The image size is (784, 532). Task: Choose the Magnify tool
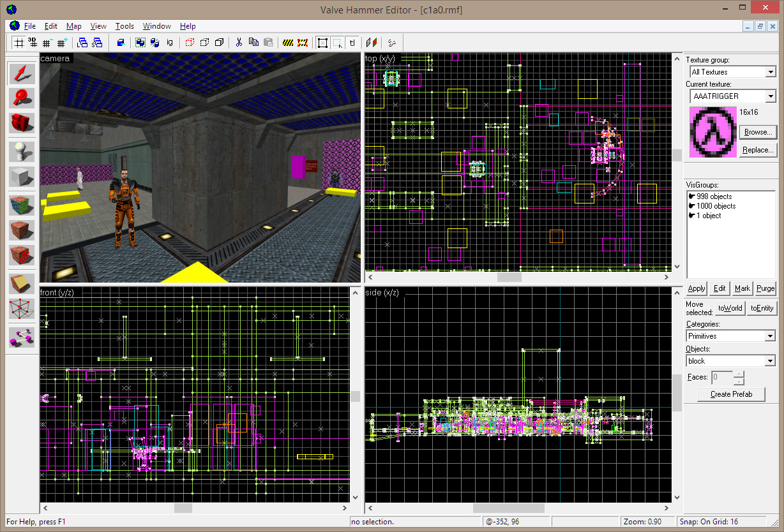click(x=22, y=98)
